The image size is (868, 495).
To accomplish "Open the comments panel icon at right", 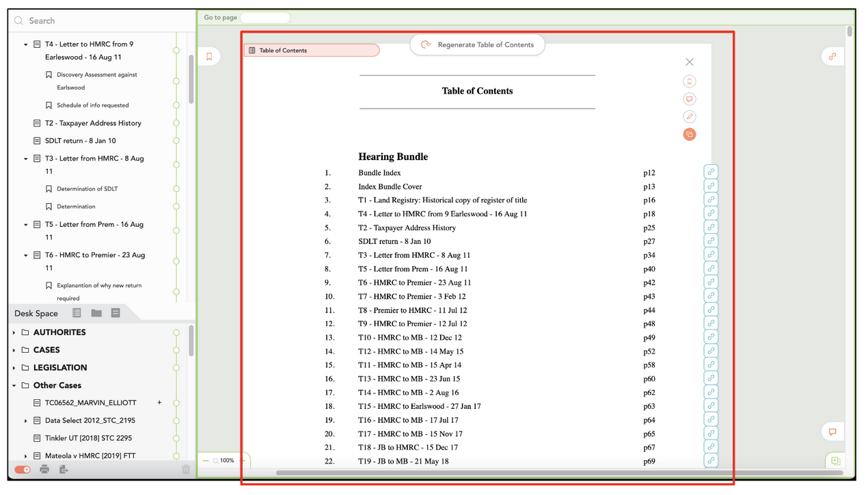I will pyautogui.click(x=832, y=431).
